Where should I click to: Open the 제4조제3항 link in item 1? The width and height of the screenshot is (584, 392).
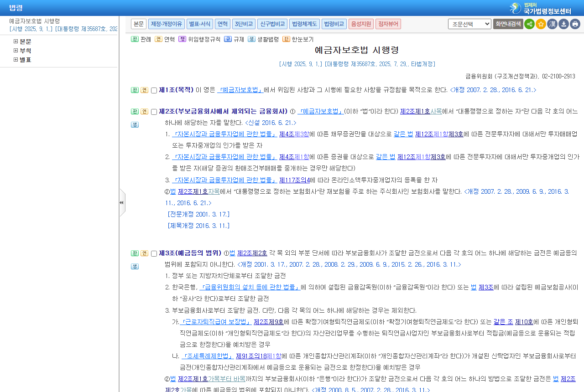tap(294, 134)
